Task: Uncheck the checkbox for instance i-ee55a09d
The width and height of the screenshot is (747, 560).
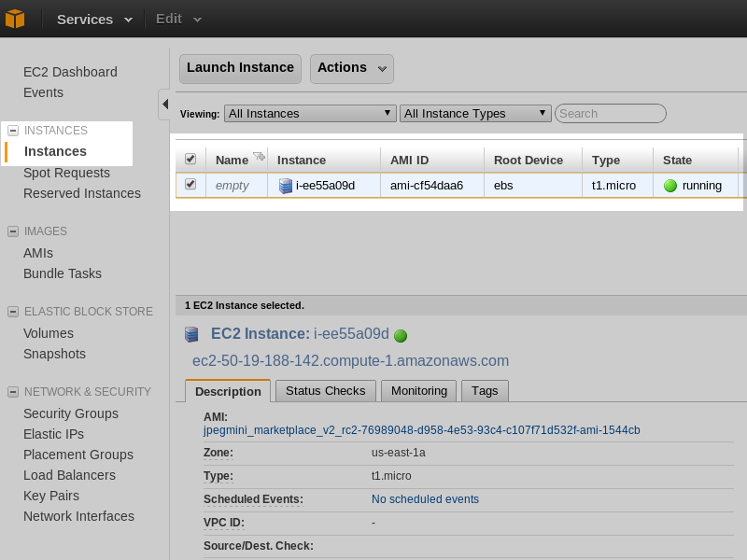Action: [190, 184]
